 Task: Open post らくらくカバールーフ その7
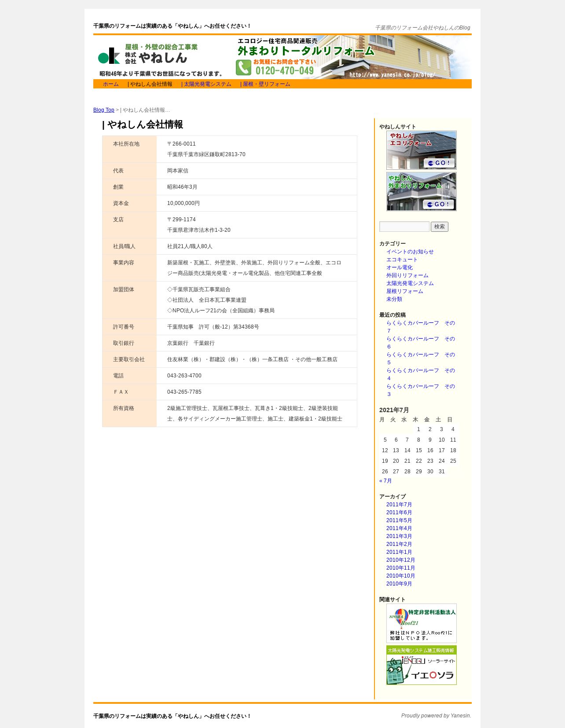coord(421,327)
